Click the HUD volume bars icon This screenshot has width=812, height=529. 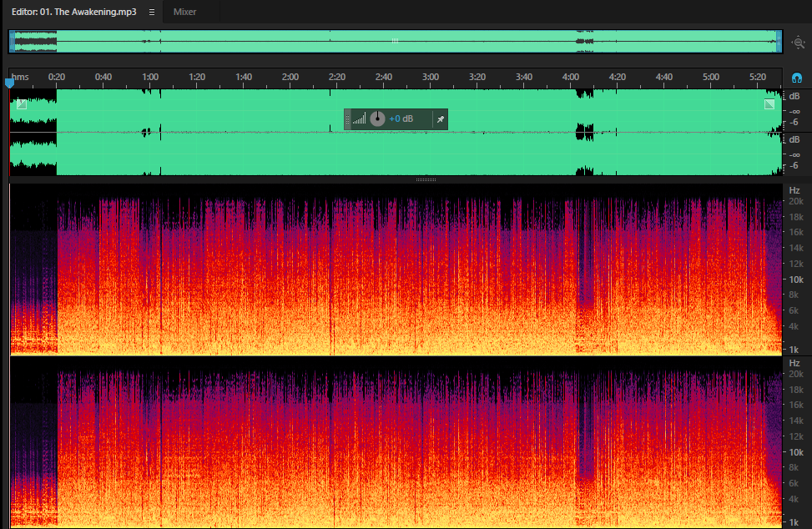360,118
